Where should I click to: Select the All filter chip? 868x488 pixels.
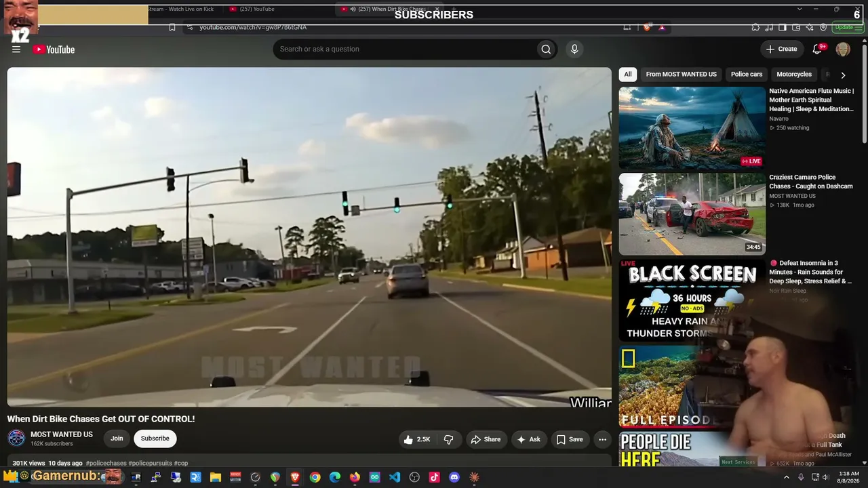pos(628,75)
